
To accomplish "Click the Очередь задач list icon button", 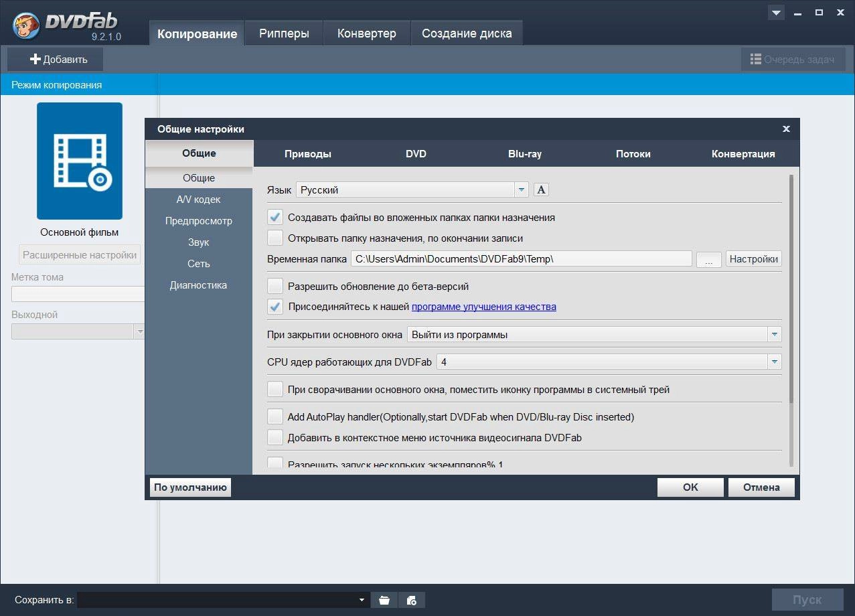I will [793, 60].
